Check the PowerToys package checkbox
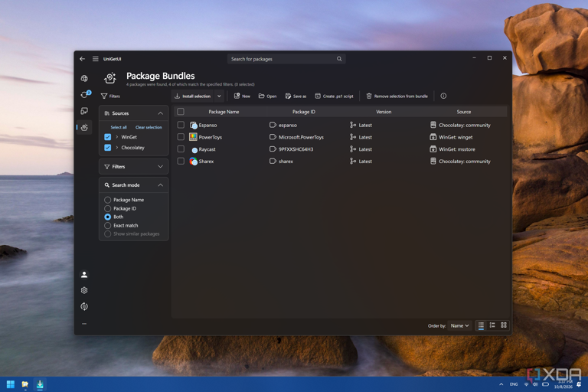Image resolution: width=588 pixels, height=392 pixels. point(181,136)
